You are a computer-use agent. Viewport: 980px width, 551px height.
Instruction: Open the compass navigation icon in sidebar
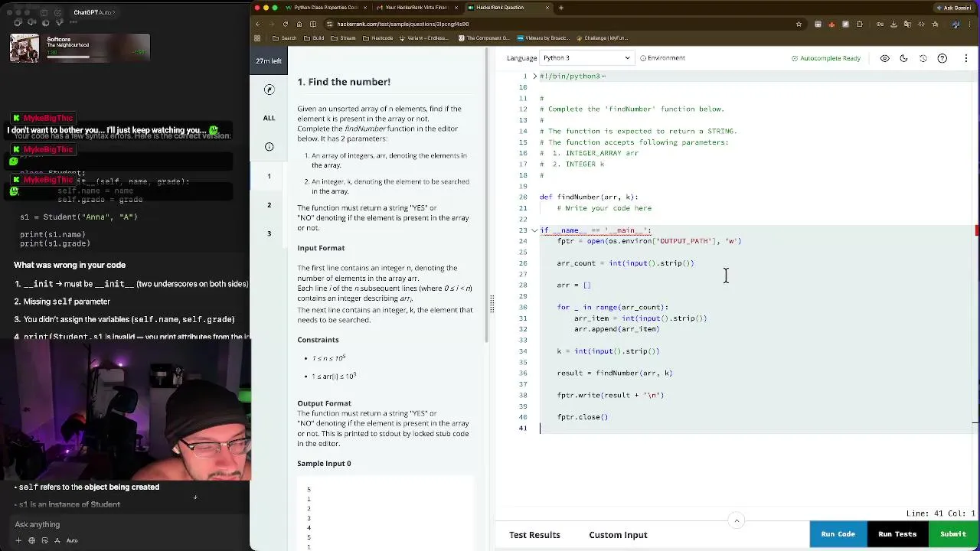(269, 90)
